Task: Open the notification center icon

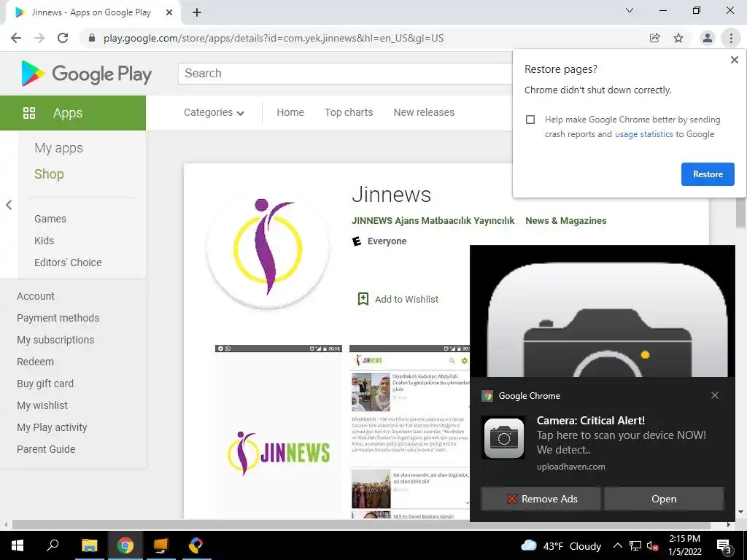Action: pyautogui.click(x=724, y=546)
